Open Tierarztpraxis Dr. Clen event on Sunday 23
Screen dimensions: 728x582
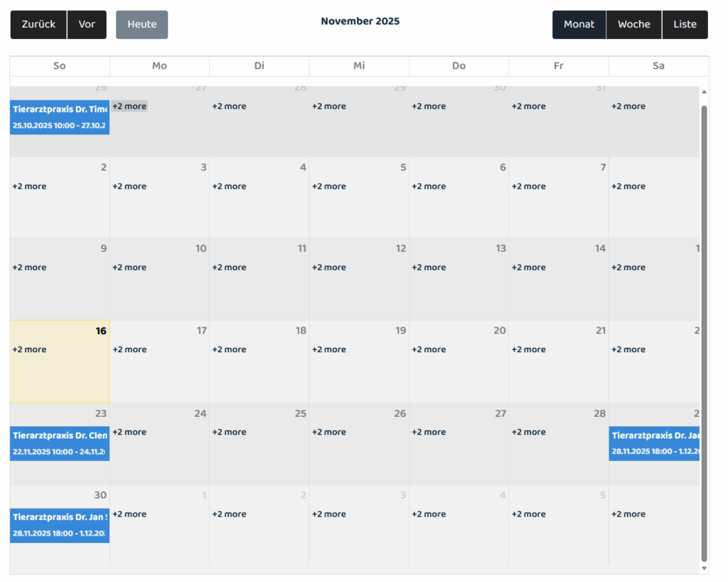(x=60, y=443)
